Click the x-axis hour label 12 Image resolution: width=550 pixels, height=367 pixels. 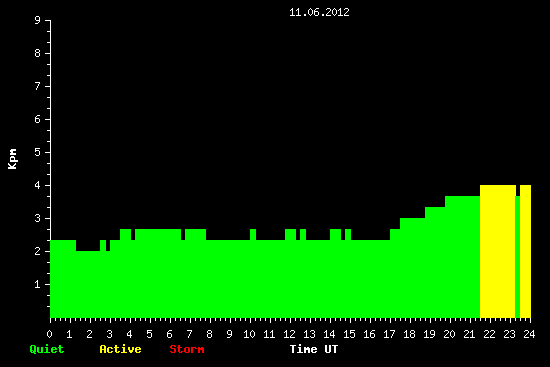coord(290,334)
